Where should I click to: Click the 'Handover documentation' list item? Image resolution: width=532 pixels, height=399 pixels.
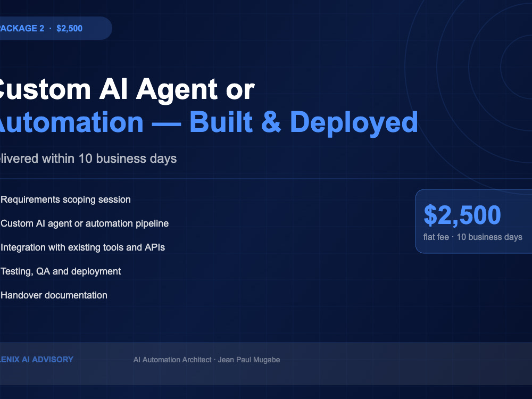tap(54, 295)
